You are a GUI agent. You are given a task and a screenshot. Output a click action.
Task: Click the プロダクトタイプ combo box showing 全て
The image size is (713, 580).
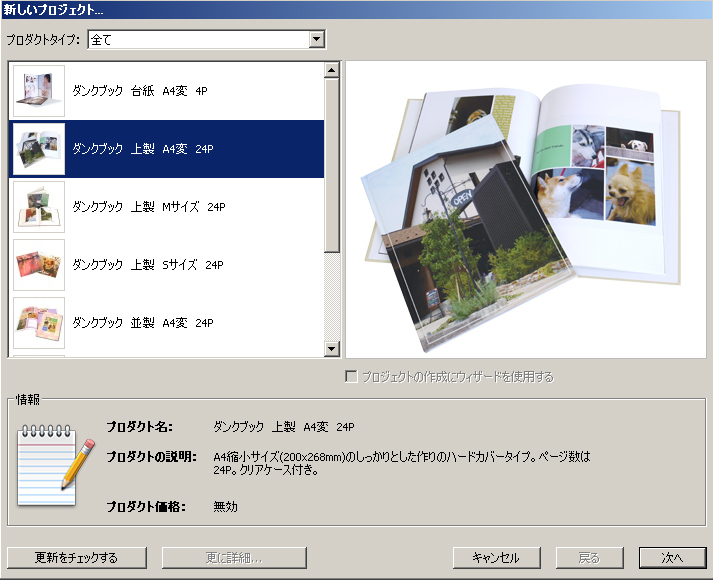pyautogui.click(x=206, y=40)
